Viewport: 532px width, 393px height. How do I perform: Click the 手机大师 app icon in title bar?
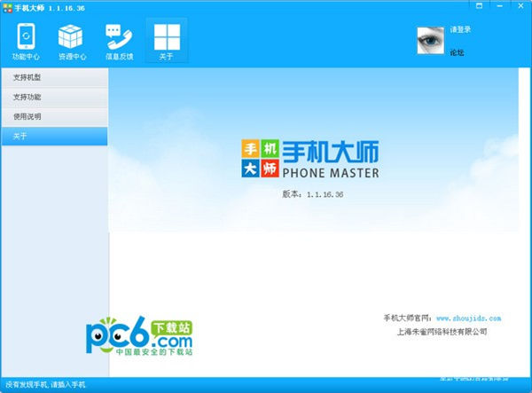[x=7, y=8]
